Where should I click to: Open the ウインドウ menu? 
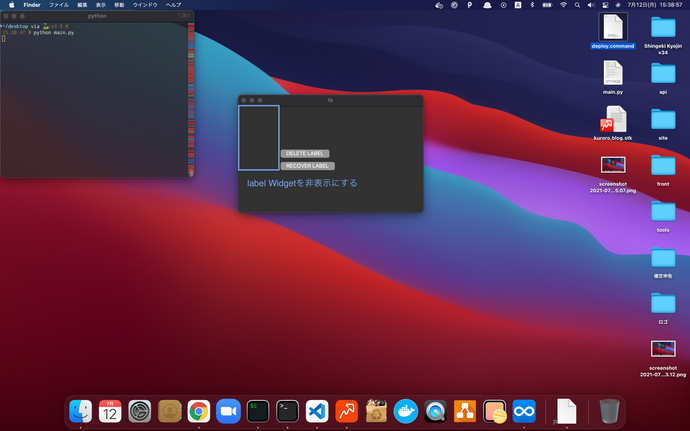[145, 5]
